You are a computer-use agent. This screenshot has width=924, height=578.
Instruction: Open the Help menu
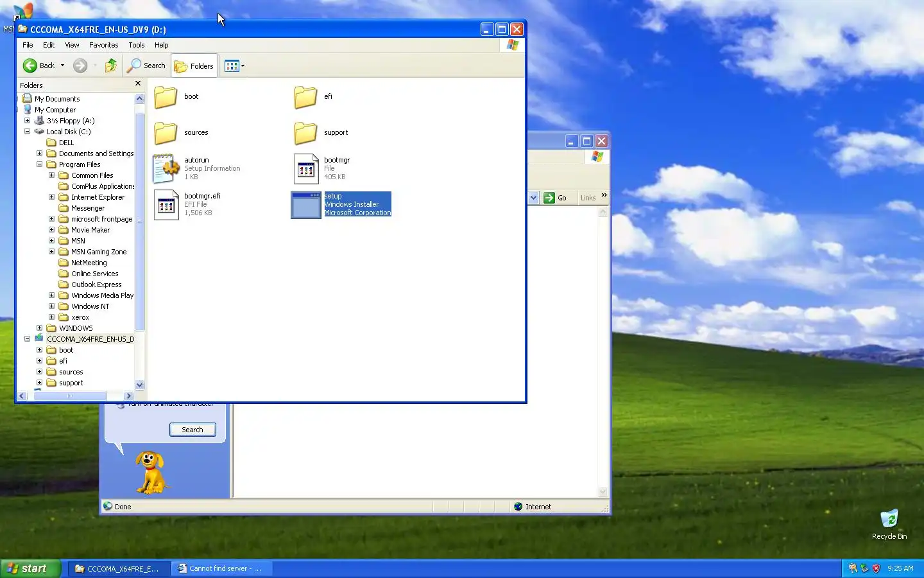click(161, 45)
